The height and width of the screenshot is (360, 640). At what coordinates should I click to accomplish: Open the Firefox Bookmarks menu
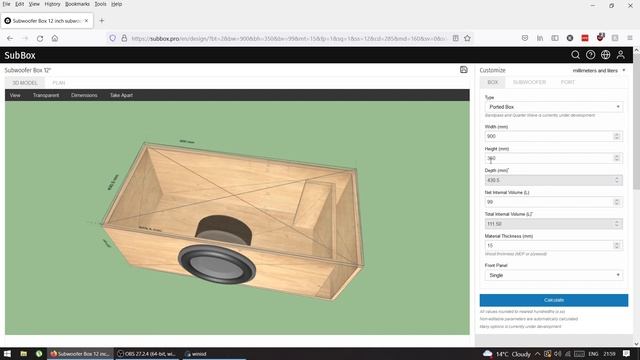point(77,4)
